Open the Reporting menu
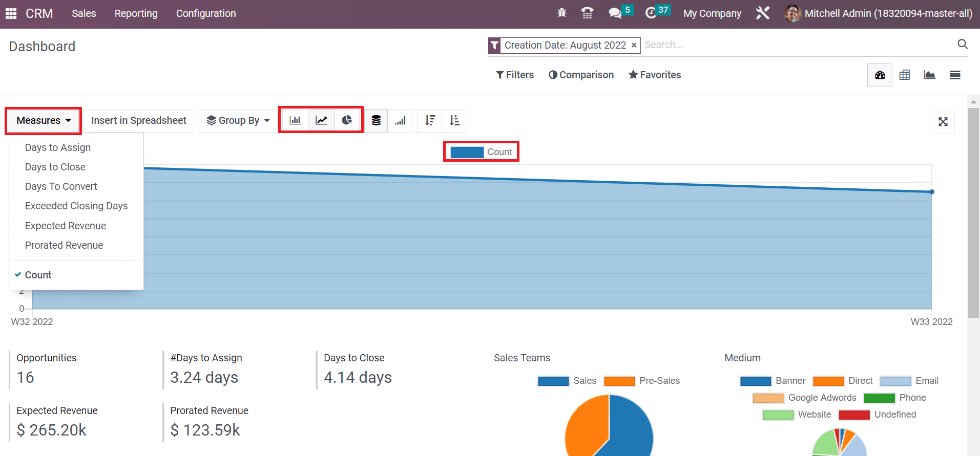 (x=136, y=13)
